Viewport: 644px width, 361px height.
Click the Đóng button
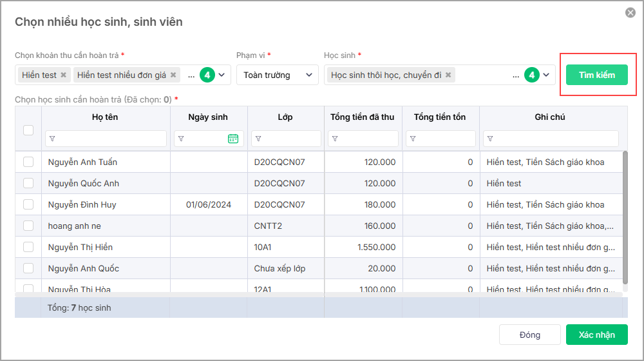[x=530, y=335]
